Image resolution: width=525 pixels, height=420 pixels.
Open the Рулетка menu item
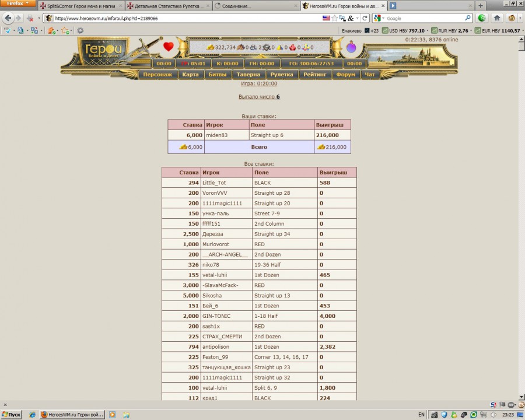(x=282, y=75)
